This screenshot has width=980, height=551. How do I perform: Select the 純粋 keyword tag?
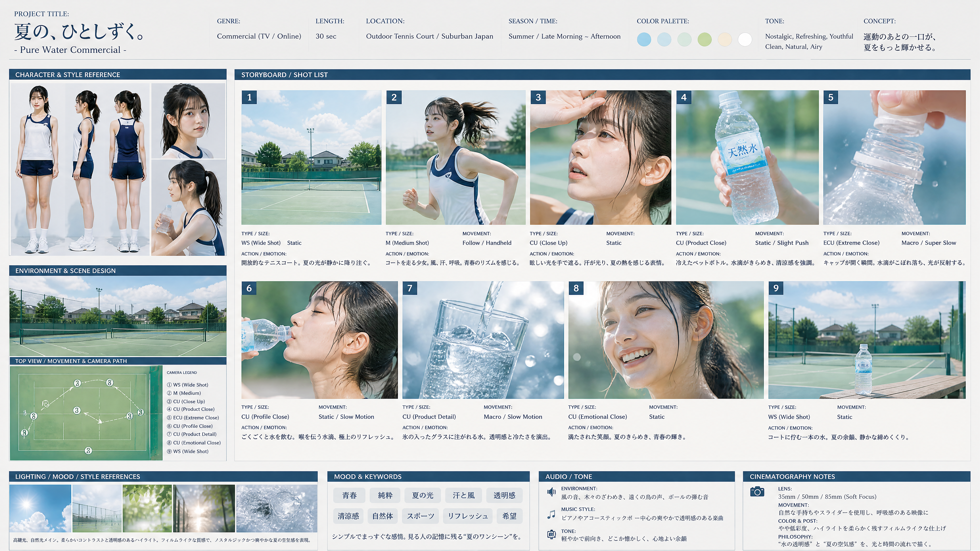click(x=385, y=495)
